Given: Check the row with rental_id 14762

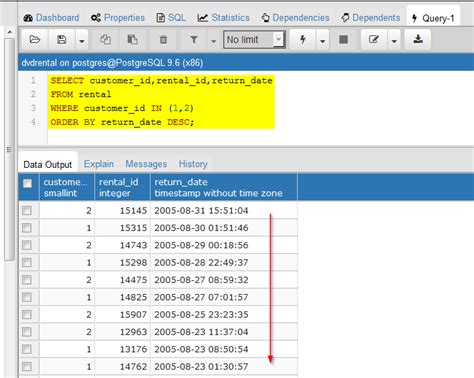Looking at the screenshot, I should (x=27, y=366).
